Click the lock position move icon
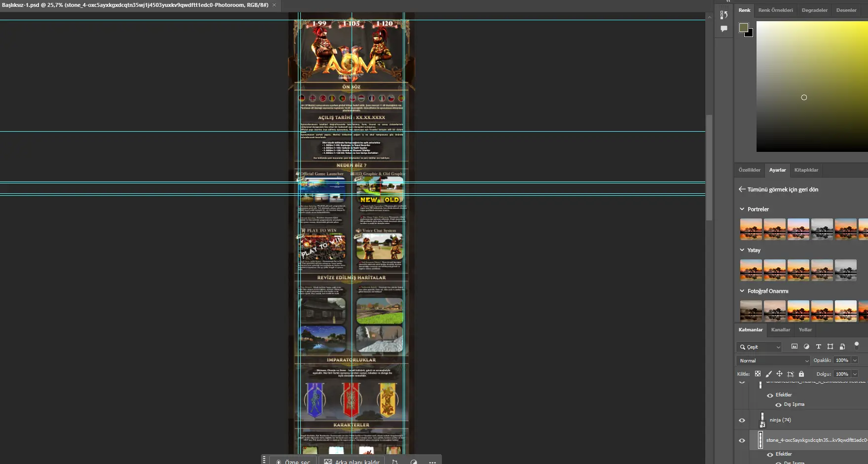The image size is (868, 464). coord(779,374)
